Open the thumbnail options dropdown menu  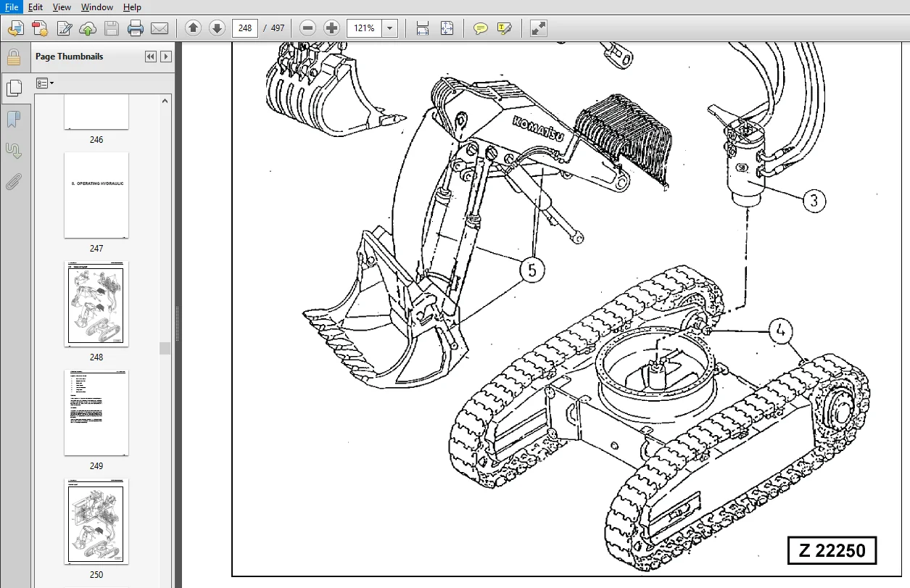45,83
